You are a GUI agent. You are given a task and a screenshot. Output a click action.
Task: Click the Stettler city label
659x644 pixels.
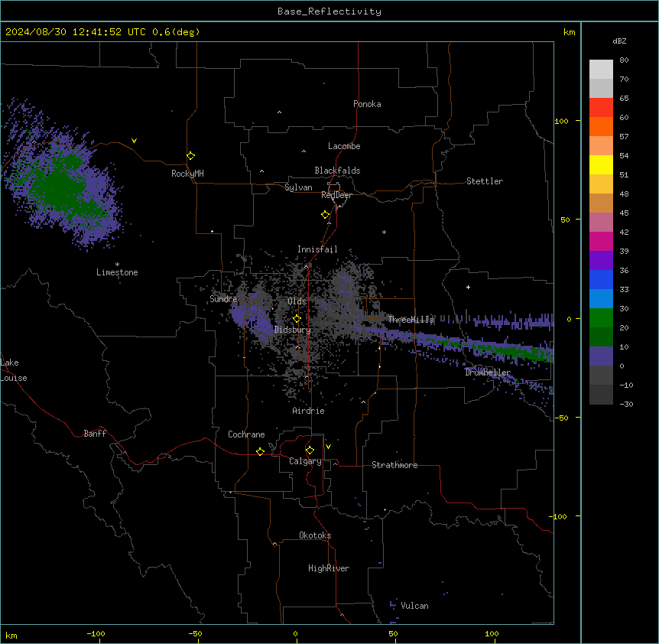pos(485,181)
